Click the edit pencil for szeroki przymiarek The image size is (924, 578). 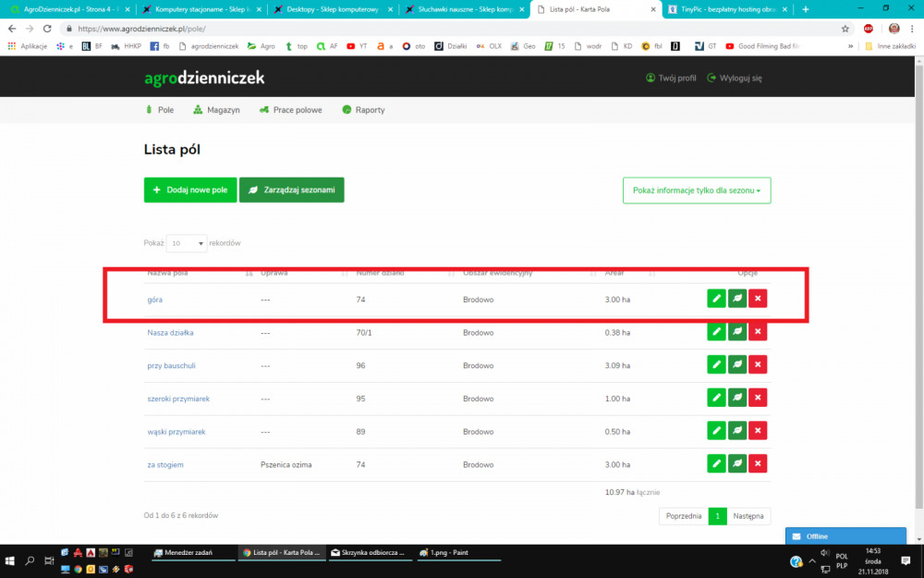coord(716,399)
